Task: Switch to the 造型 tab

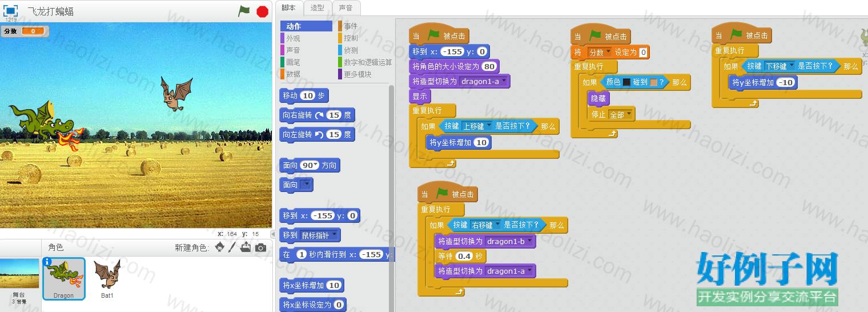Action: [x=317, y=8]
